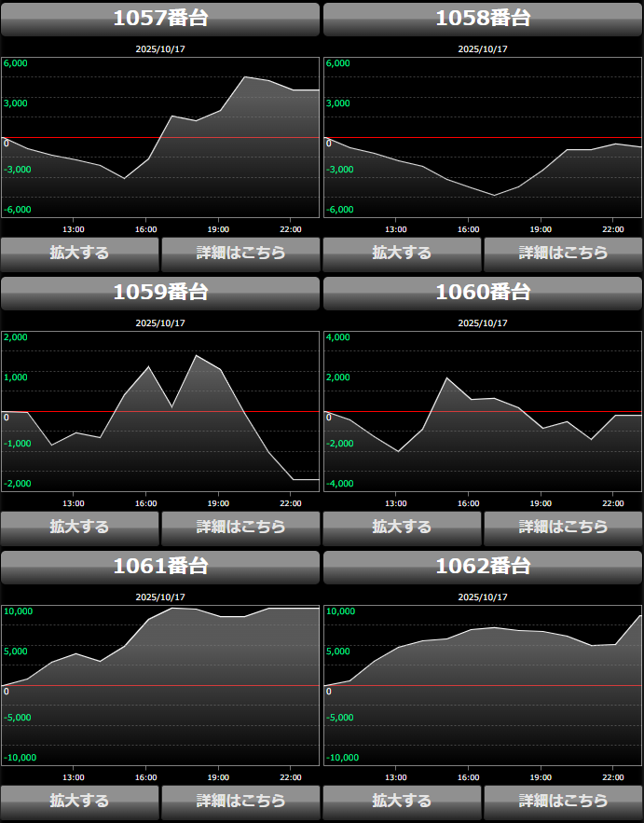Click the 1062番台 title header
The width and height of the screenshot is (644, 823).
(x=483, y=567)
